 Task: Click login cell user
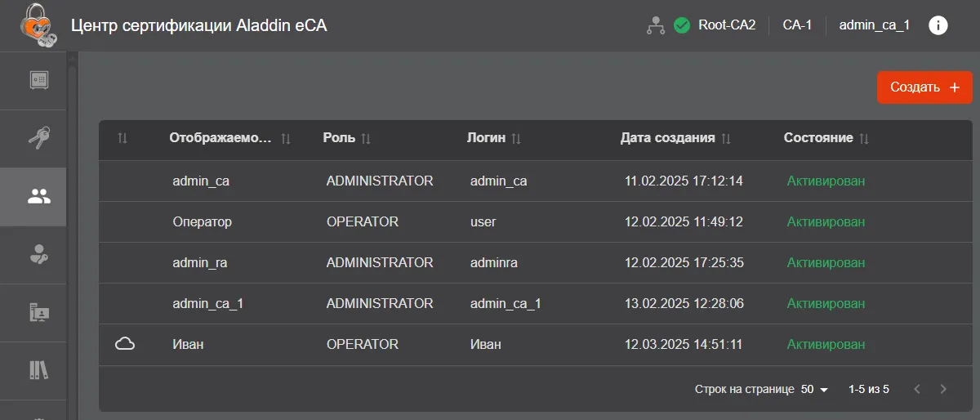[483, 221]
